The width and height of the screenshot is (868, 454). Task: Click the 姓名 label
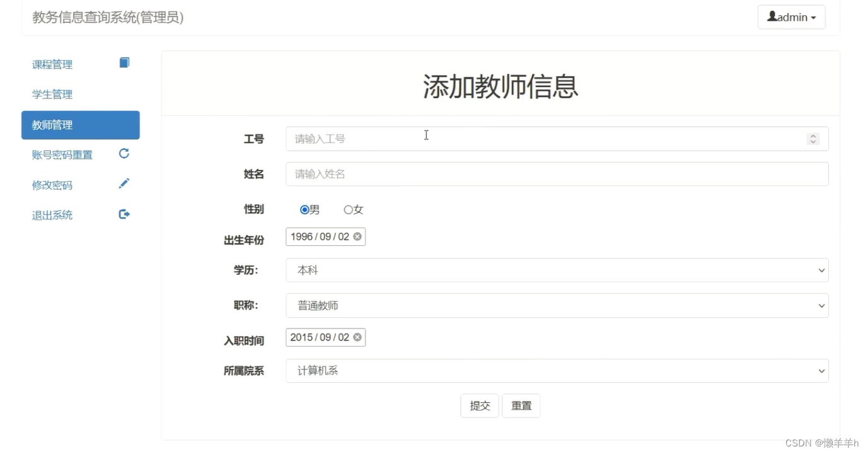(254, 174)
